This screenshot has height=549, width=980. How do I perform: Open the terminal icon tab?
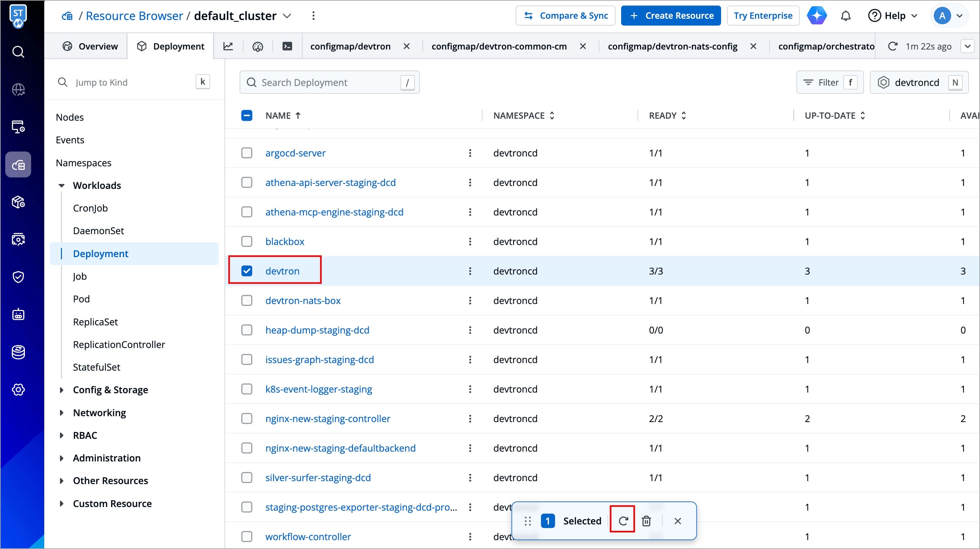click(x=287, y=47)
